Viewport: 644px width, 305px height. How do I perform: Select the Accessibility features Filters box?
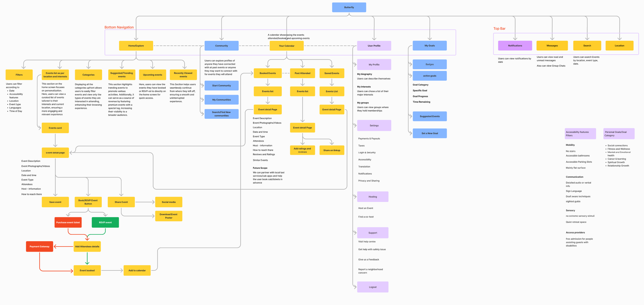(580, 134)
